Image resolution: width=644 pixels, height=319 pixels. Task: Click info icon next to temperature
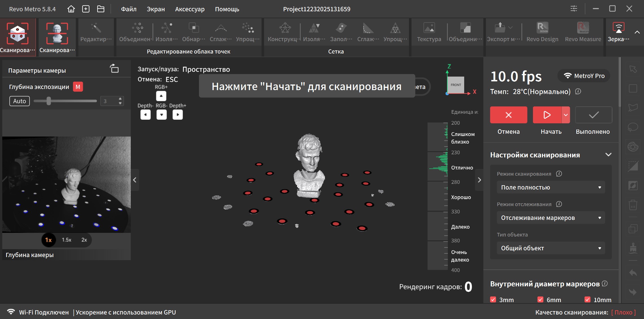(578, 92)
